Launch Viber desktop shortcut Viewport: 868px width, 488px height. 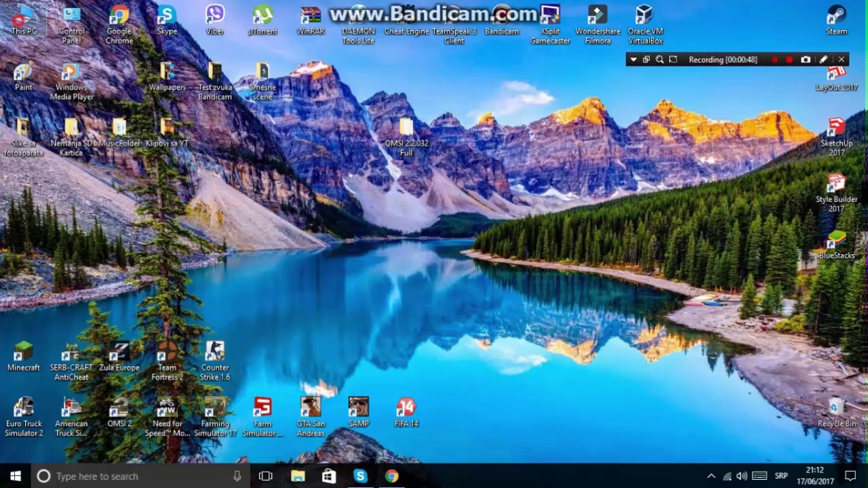[215, 21]
